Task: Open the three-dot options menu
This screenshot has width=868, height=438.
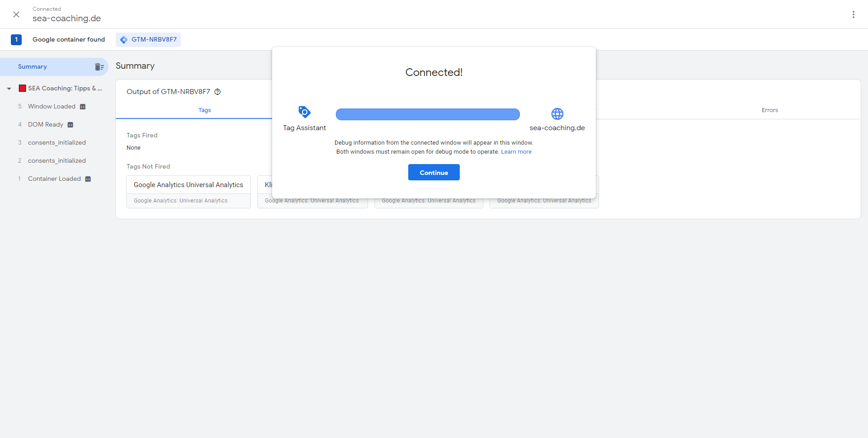Action: coord(854,14)
